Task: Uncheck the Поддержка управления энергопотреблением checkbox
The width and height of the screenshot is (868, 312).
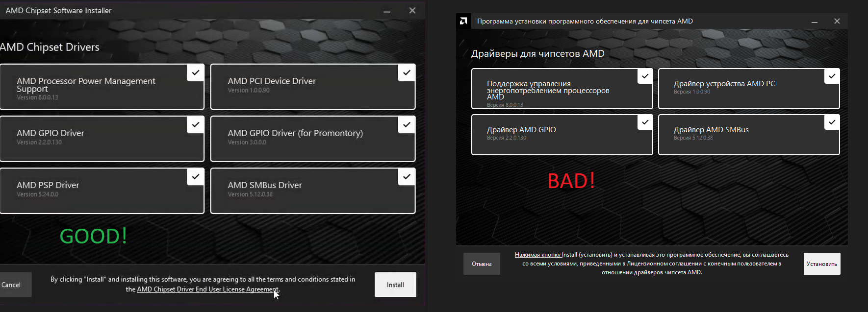Action: click(645, 76)
